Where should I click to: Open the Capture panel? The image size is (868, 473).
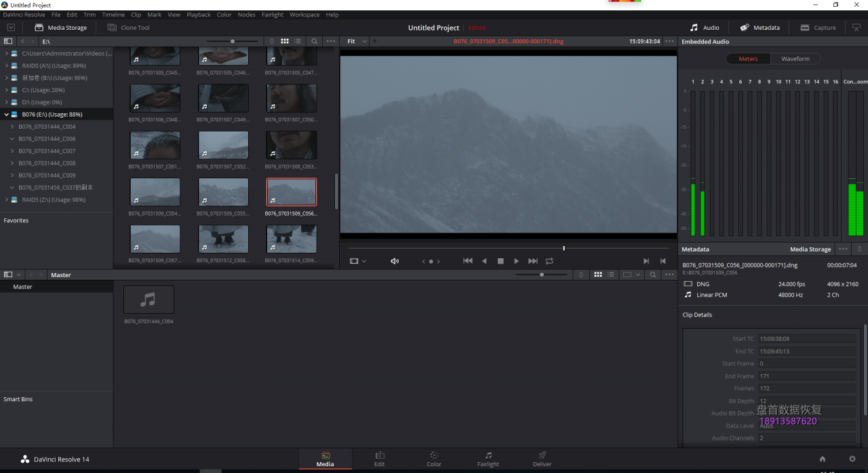click(x=818, y=28)
